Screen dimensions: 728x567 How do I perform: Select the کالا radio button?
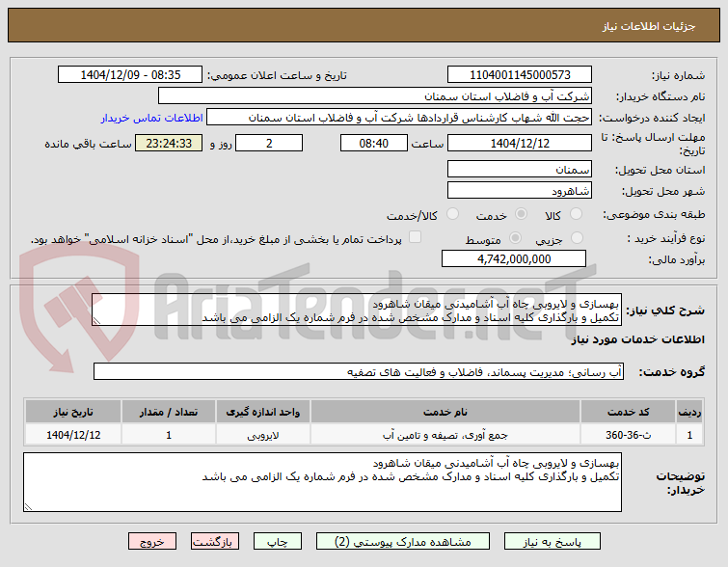[576, 214]
